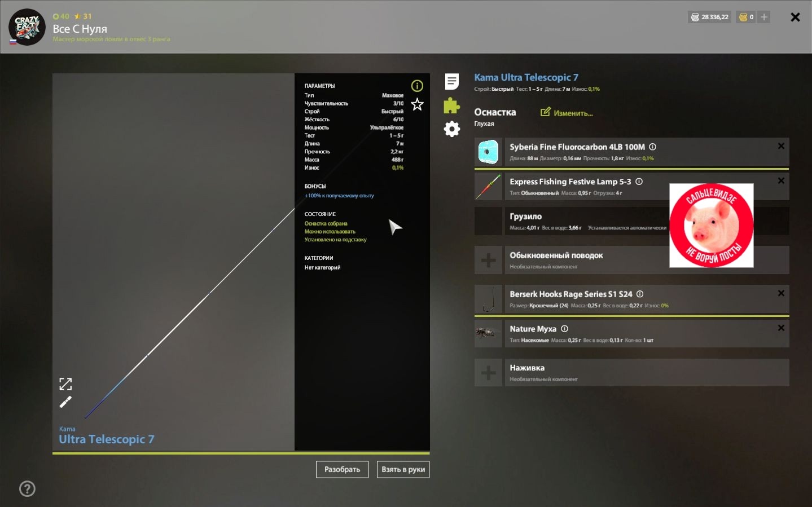Show info for Express Fishing Festive Lamp

639,182
